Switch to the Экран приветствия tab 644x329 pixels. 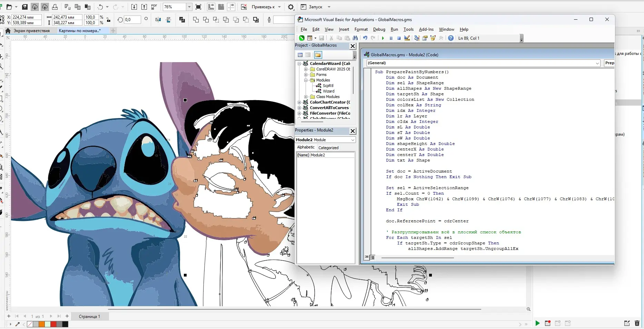[31, 31]
